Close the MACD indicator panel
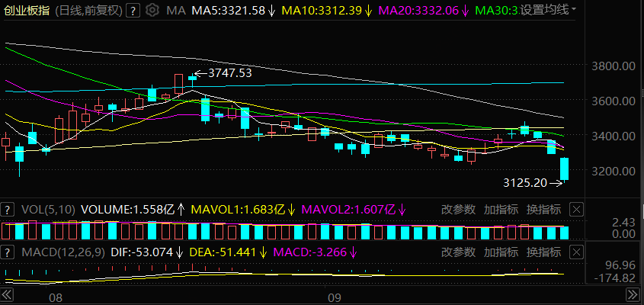This screenshot has height=305, width=644. (x=577, y=252)
